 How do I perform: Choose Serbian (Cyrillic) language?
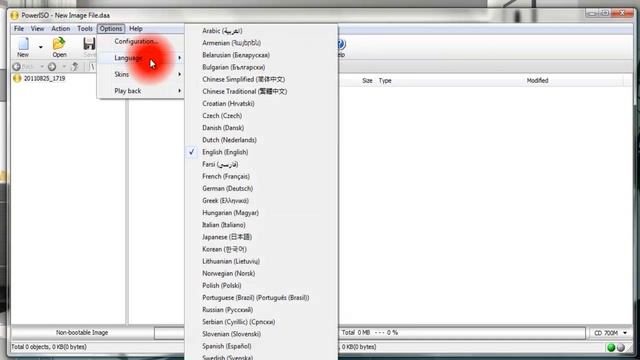point(261,322)
